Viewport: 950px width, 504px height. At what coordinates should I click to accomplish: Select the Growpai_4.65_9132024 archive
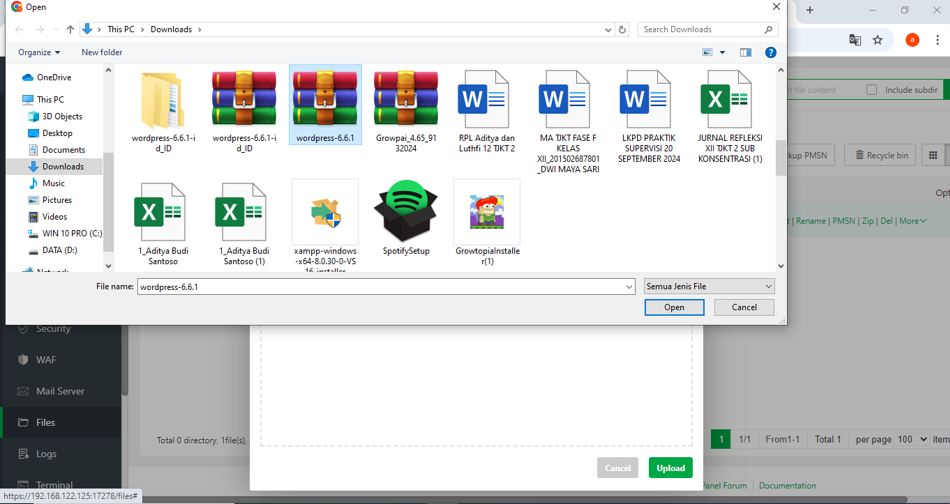coord(406,110)
